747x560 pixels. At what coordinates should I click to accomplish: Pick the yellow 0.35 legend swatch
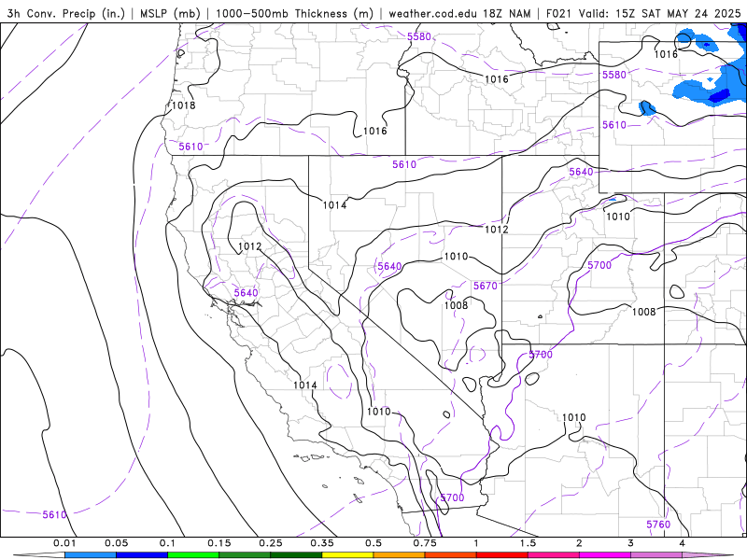click(x=347, y=555)
